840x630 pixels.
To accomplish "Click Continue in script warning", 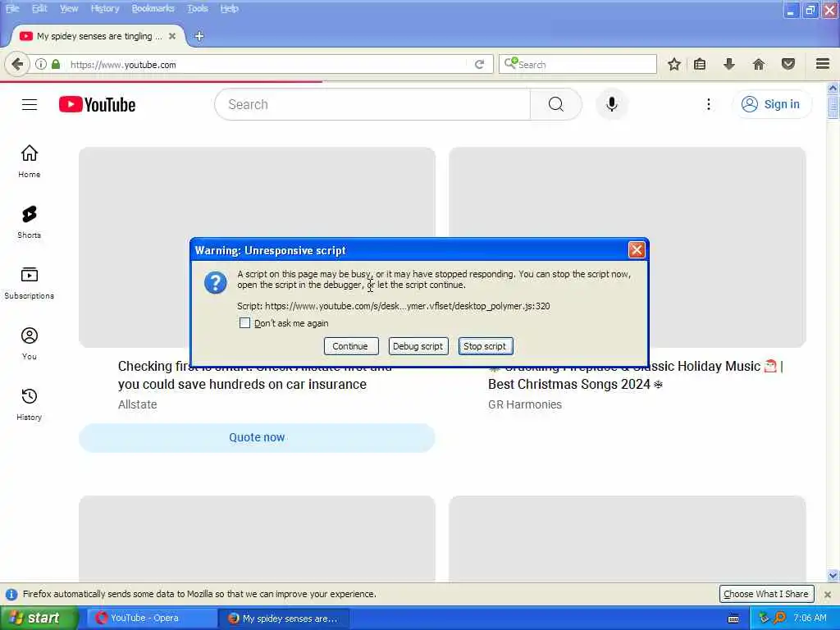I will point(351,346).
